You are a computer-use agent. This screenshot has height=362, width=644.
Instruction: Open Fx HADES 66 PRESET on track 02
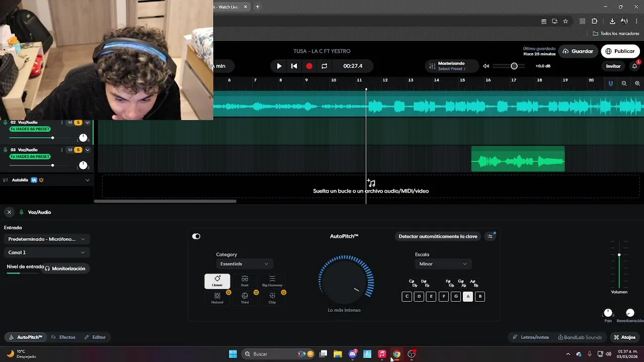30,129
